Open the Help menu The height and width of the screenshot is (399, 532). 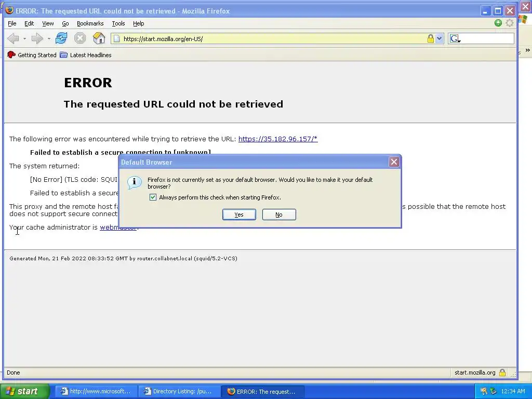(x=138, y=23)
